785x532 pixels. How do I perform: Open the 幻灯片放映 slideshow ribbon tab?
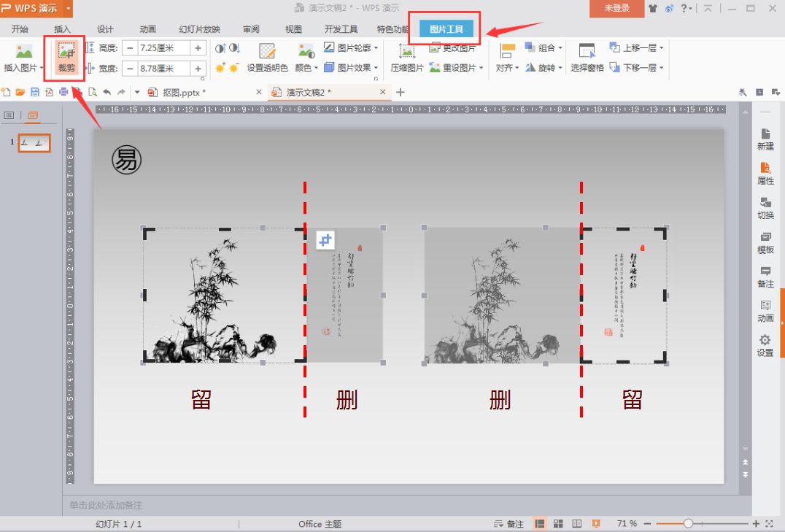point(199,29)
